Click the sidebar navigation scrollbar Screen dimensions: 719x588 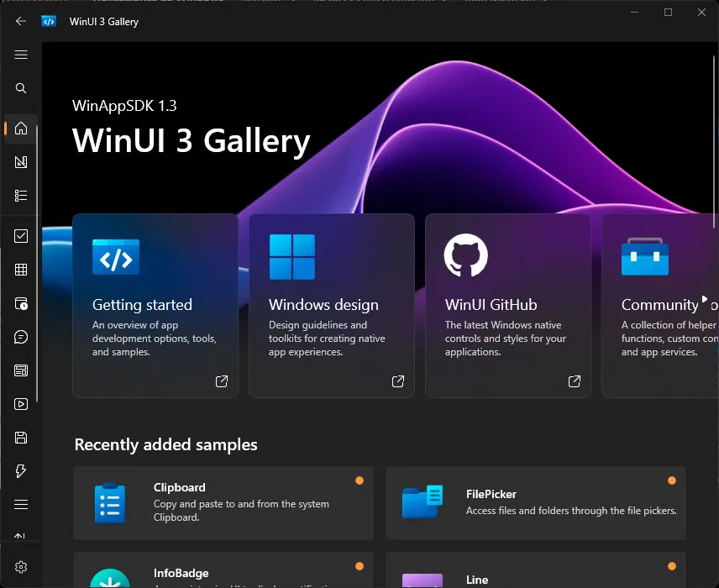tap(37, 264)
